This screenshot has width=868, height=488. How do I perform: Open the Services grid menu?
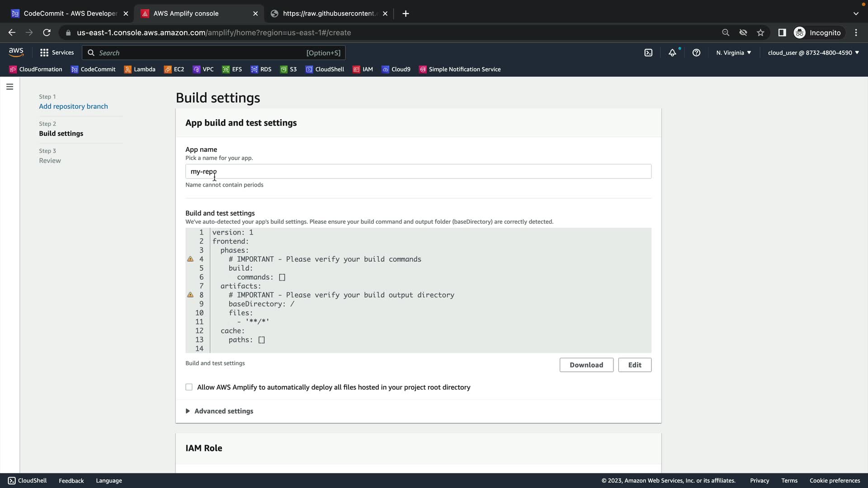point(57,53)
